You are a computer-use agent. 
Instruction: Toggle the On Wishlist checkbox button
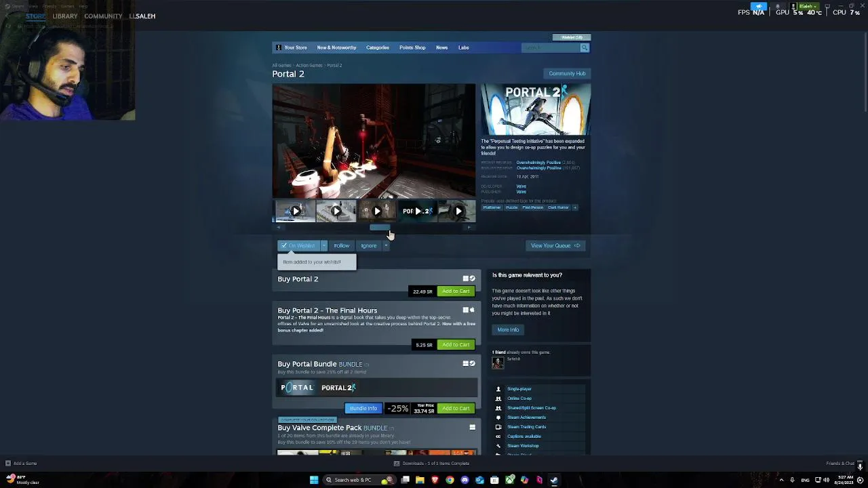298,245
